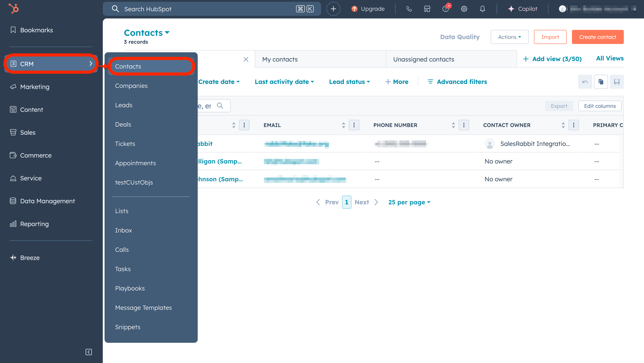Click the clone view copy icon

[x=601, y=82]
